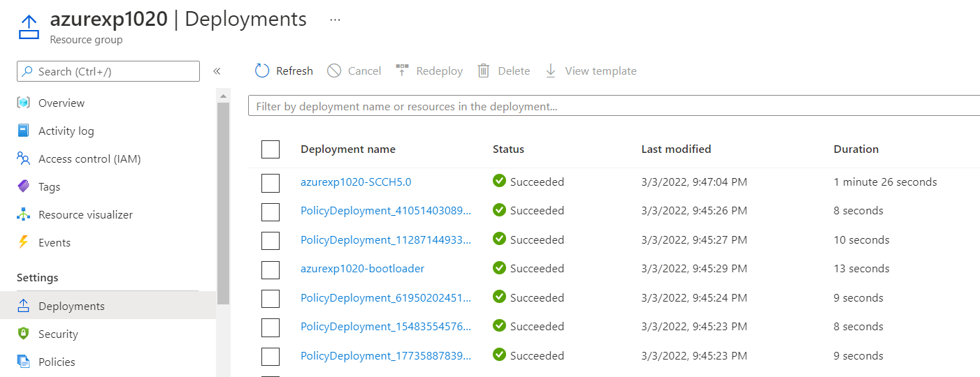This screenshot has width=980, height=377.
Task: Open the PolicyDeployment_17735887839 link
Action: 386,355
